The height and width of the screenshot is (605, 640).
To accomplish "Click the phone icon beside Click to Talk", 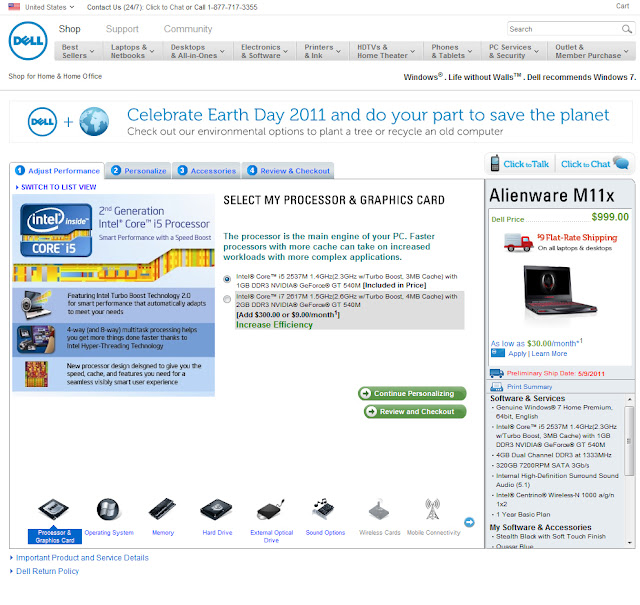I will click(x=495, y=163).
